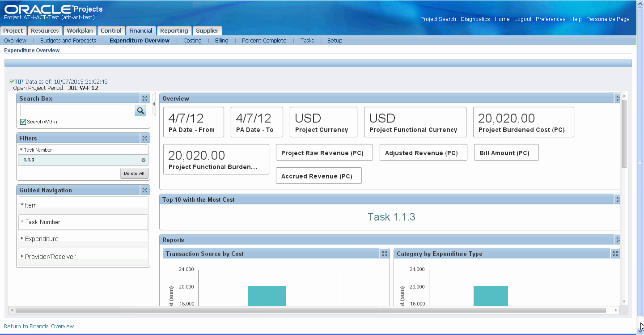Maximize the Transaction Source by Cost chart
The height and width of the screenshot is (335, 644).
(384, 254)
